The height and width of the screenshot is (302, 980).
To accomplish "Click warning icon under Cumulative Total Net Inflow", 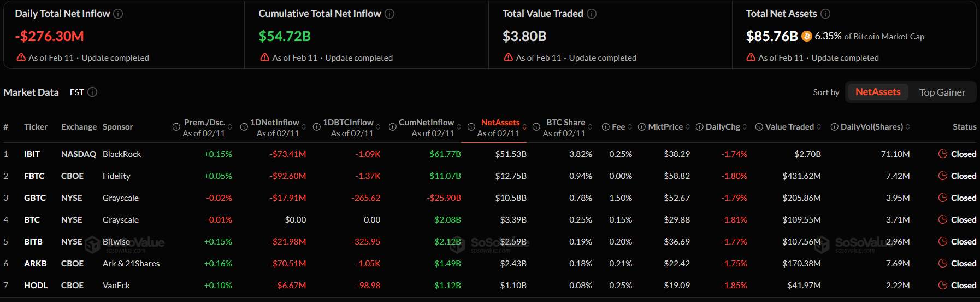I will pyautogui.click(x=265, y=57).
